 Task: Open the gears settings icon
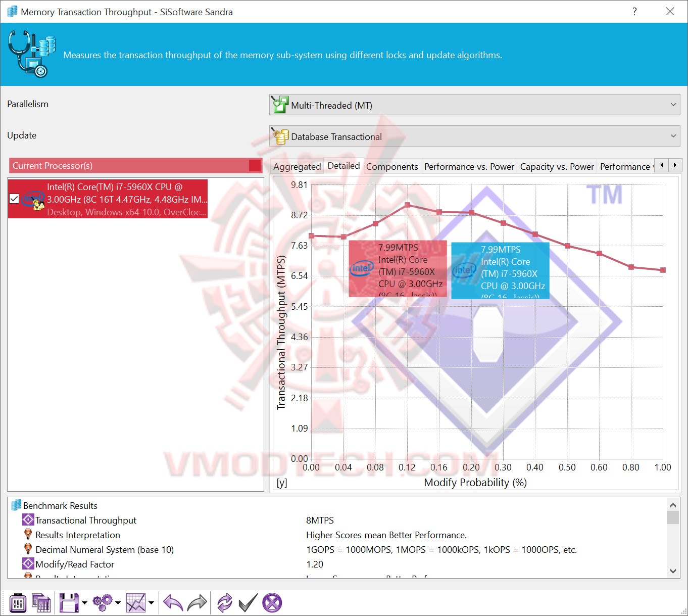pyautogui.click(x=103, y=602)
